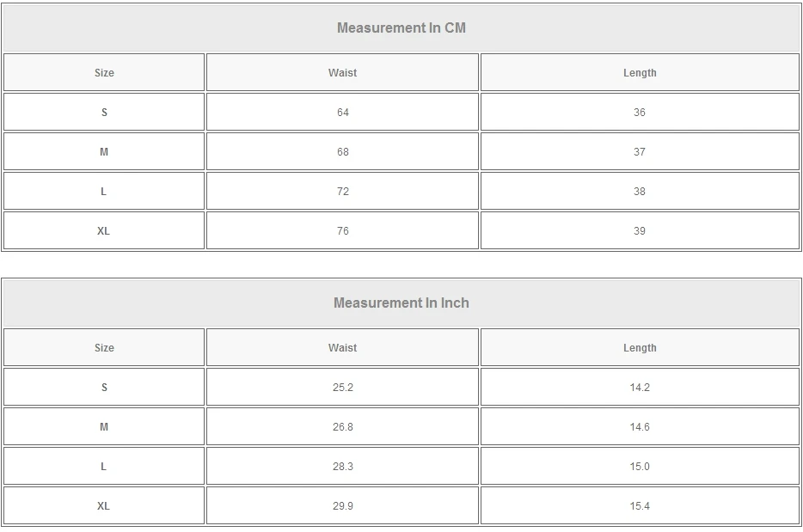The height and width of the screenshot is (532, 803).
Task: Select the Length header in the Inch table
Action: (639, 348)
